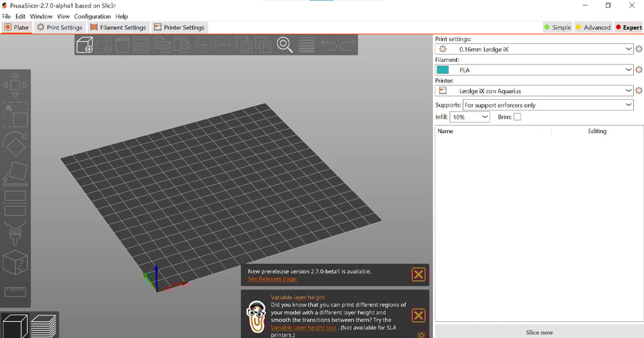This screenshot has width=644, height=338.
Task: Switch to Printer Settings tab
Action: 179,27
